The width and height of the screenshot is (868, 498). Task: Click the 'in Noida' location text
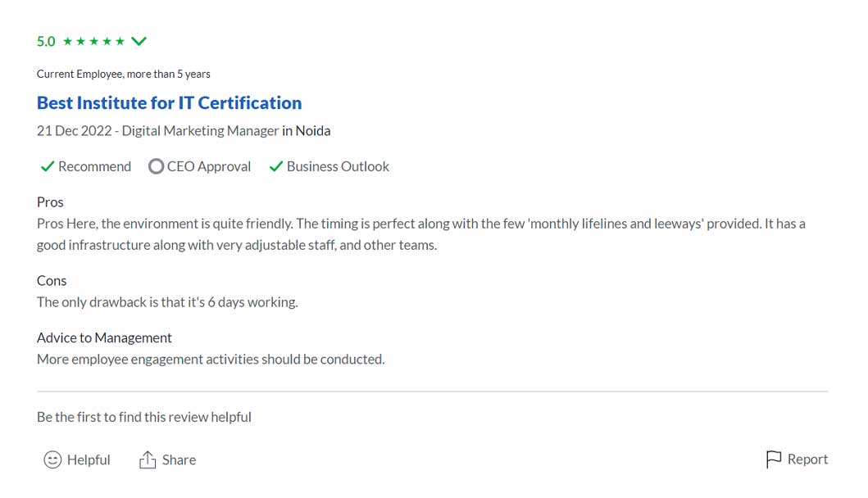[x=307, y=131]
